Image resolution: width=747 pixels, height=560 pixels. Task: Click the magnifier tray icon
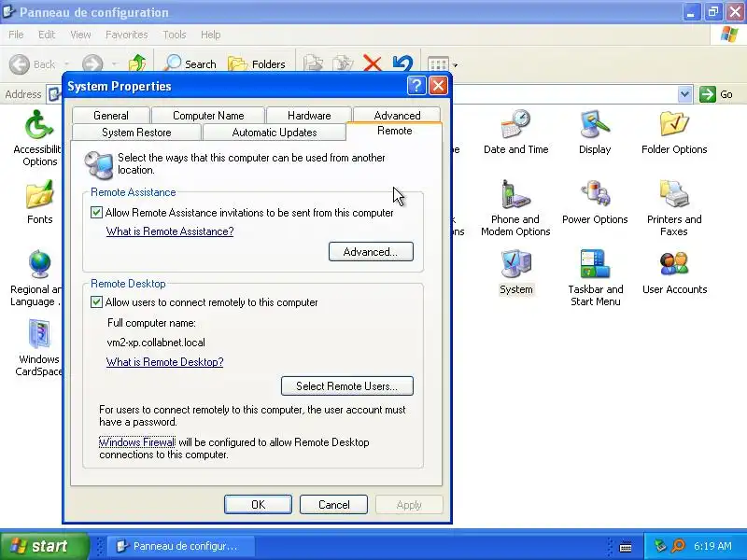coord(678,546)
